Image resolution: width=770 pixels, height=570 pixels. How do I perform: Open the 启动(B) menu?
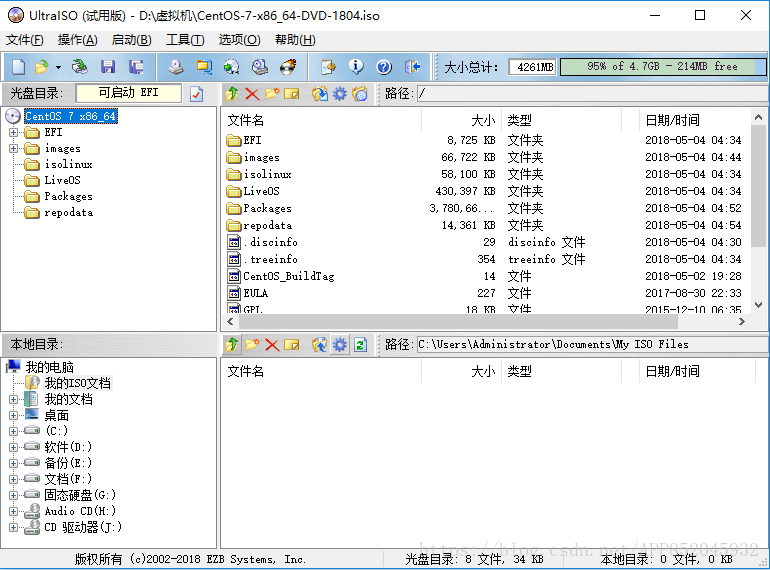(x=131, y=40)
